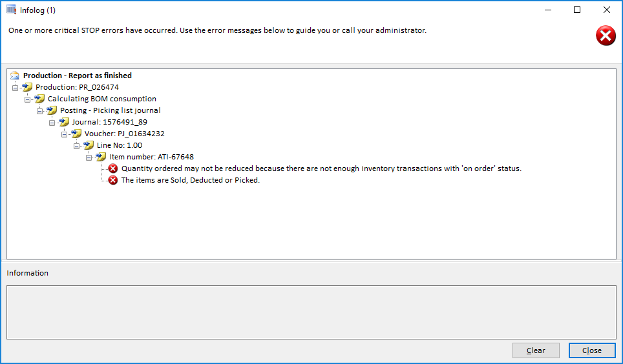Image resolution: width=623 pixels, height=364 pixels.
Task: Click the icon beside Posting - Picking list journal
Action: coord(52,110)
